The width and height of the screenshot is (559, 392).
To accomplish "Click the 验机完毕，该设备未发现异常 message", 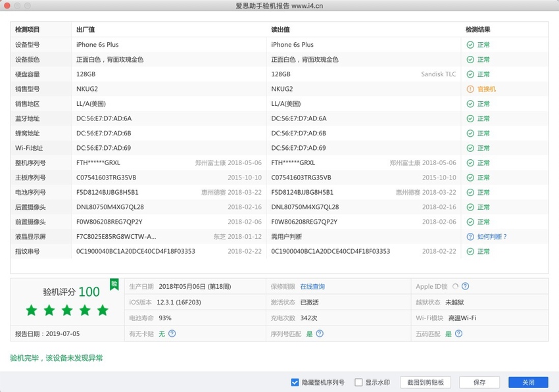I will [57, 358].
